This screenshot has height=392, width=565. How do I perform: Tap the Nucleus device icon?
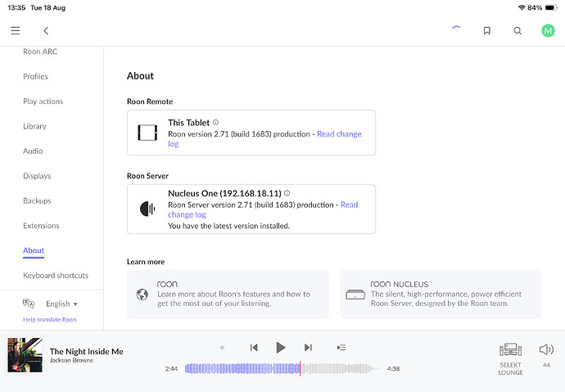355,295
